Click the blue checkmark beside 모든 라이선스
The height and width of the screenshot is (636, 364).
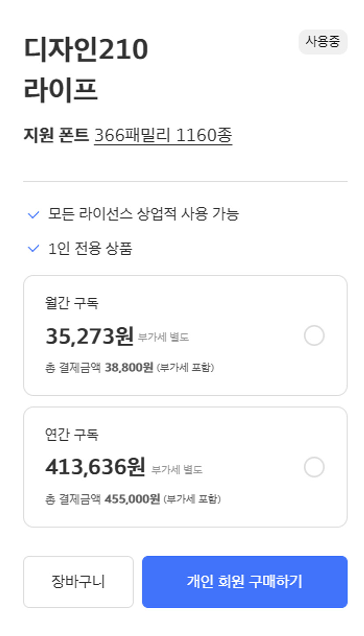(34, 215)
